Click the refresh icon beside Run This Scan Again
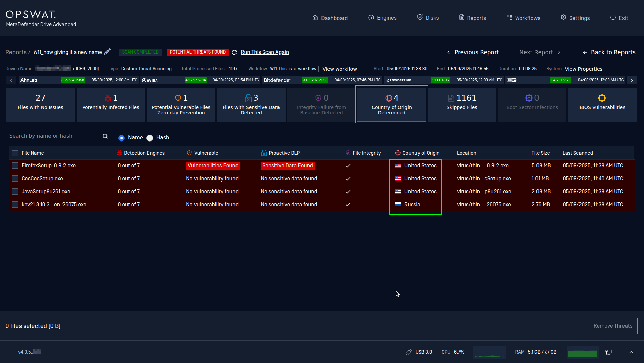The image size is (644, 363). coord(234,52)
